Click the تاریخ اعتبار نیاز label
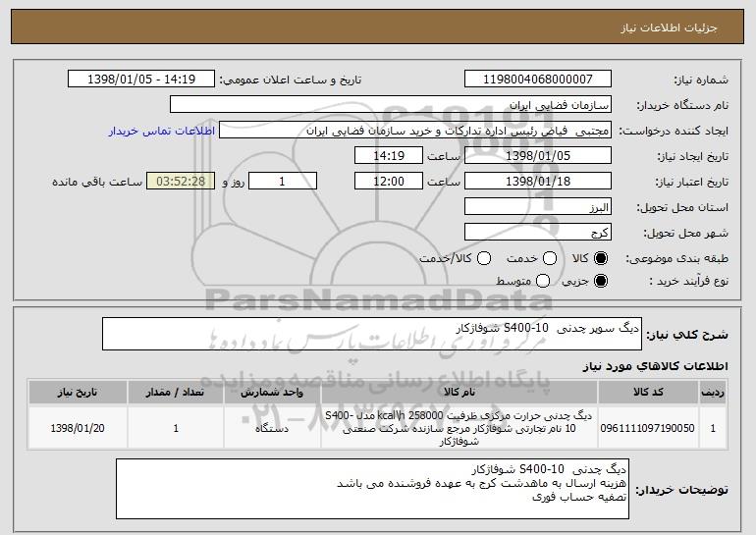The width and height of the screenshot is (756, 535). tap(692, 182)
